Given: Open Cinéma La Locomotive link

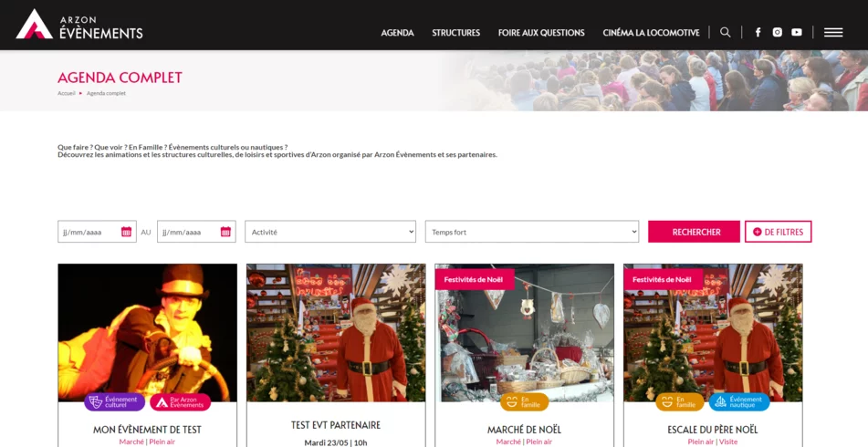Looking at the screenshot, I should 651,33.
